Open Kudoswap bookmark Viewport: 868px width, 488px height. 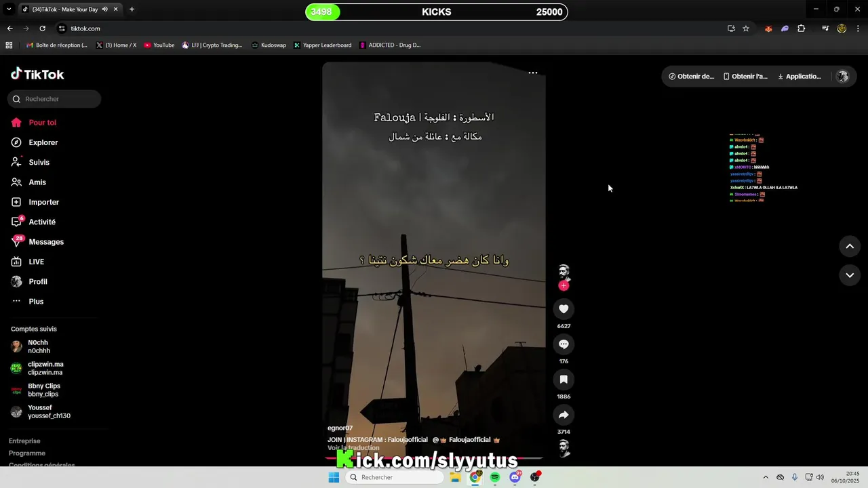click(269, 45)
